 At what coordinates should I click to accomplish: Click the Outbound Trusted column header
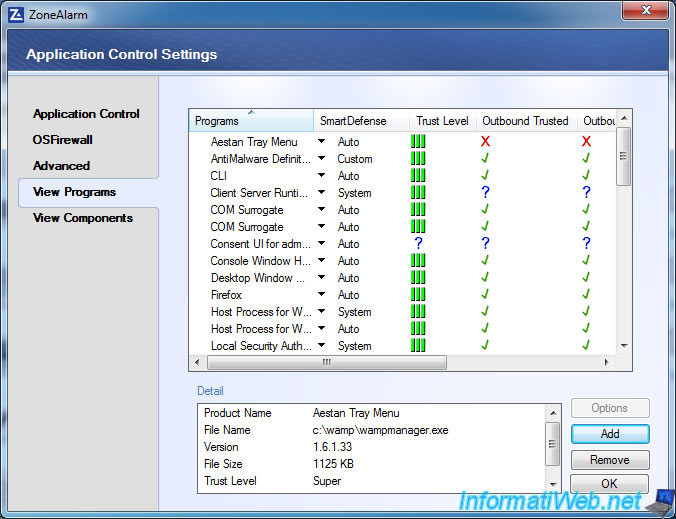[x=526, y=120]
